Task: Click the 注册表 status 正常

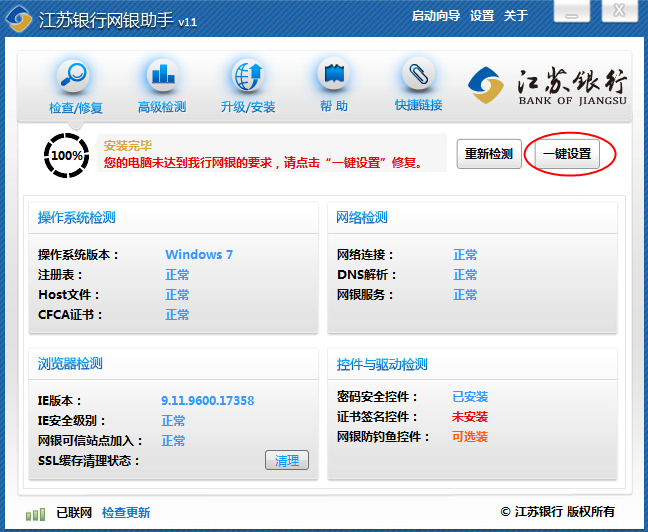Action: click(x=177, y=274)
